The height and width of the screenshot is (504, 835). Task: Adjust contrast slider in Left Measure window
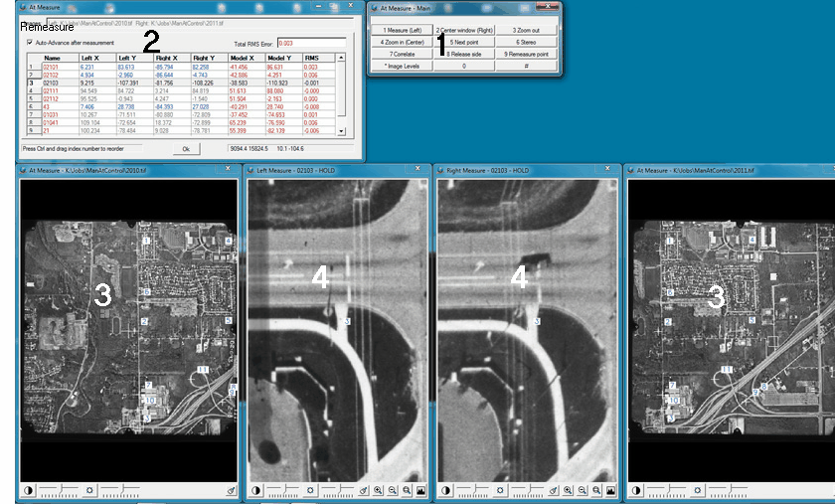pyautogui.click(x=283, y=490)
